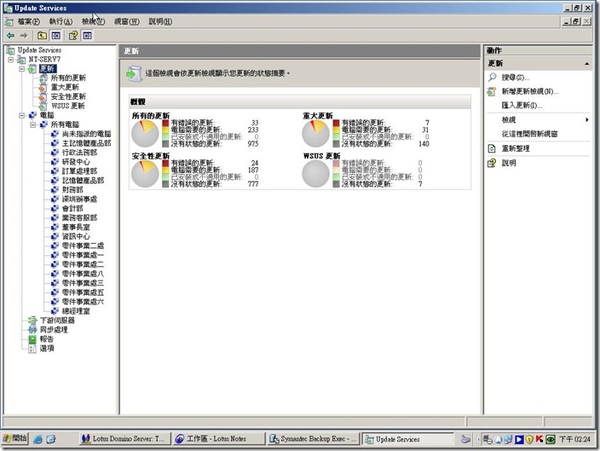Switch to 工作區 - Lotus Notes taskbar button
This screenshot has width=600, height=451.
pos(218,439)
